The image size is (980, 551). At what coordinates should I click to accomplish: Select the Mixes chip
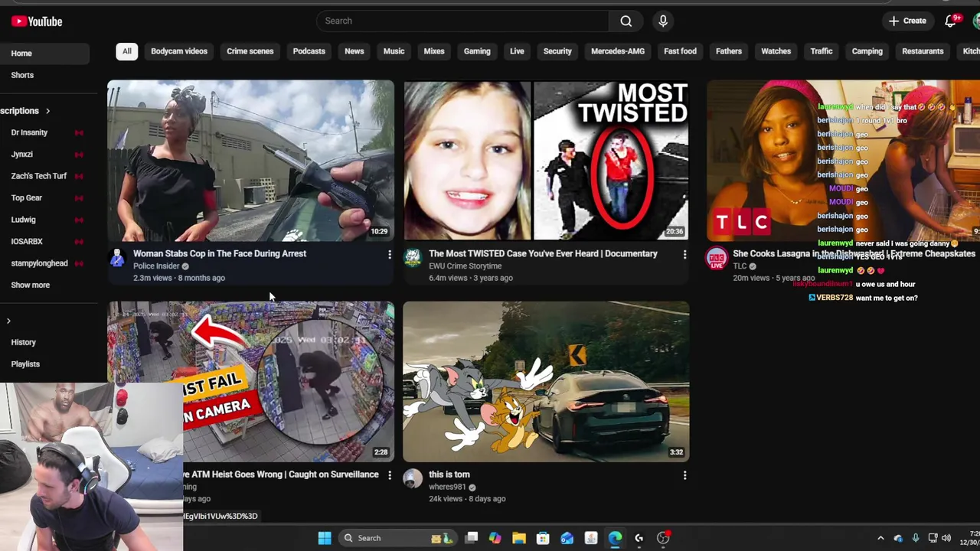coord(434,51)
